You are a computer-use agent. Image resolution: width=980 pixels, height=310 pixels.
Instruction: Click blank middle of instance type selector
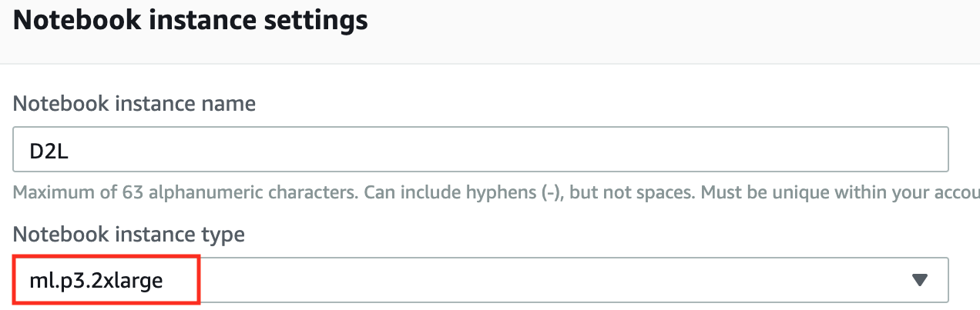coord(539,280)
